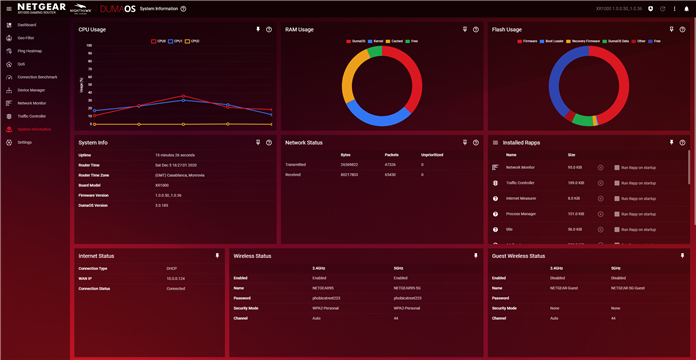Screen dimensions: 696x360
Task: Select System Information in the sidebar
Action: pos(35,129)
